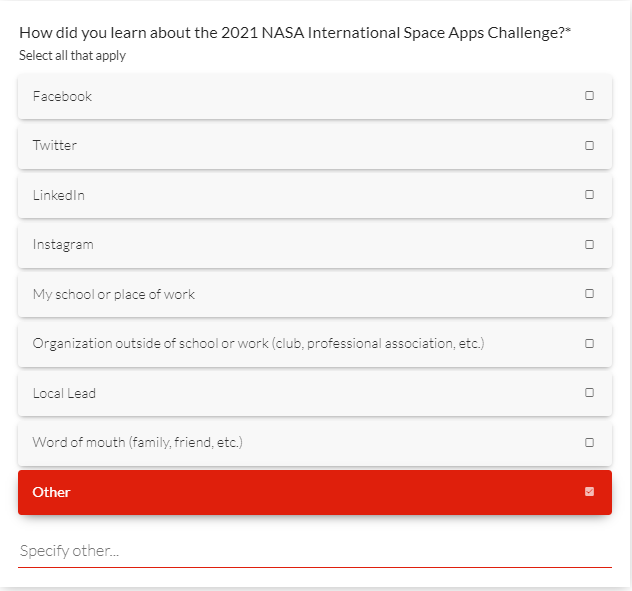
Task: Click the 'Word of mouth' label text
Action: coord(137,442)
